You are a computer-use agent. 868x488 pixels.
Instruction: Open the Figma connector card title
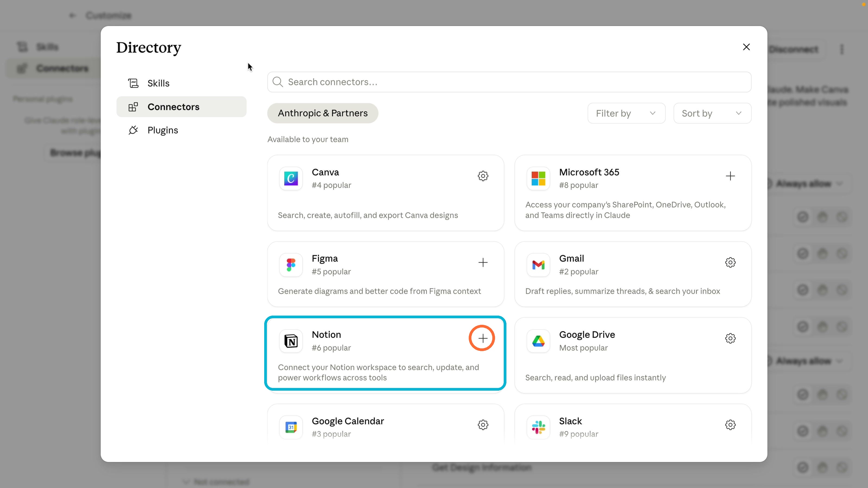324,258
